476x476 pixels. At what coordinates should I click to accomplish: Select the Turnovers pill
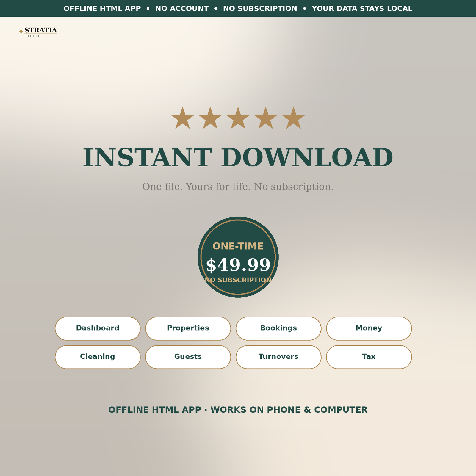278,357
